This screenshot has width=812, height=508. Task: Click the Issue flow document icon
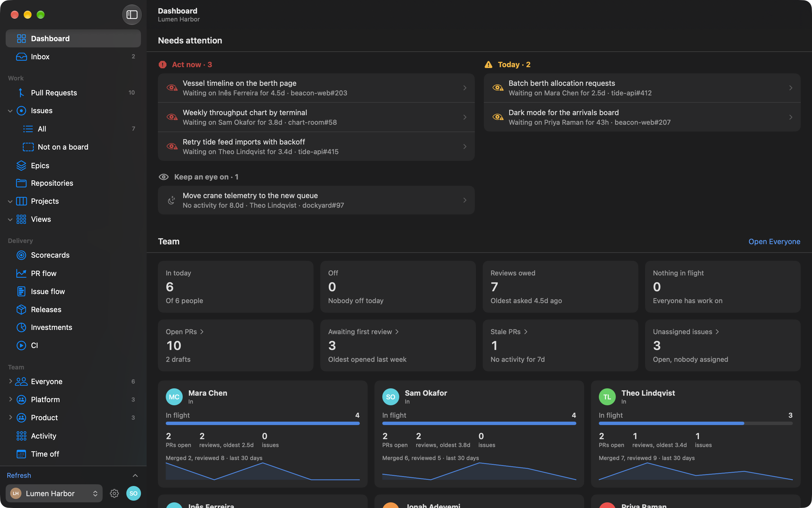[x=21, y=291]
